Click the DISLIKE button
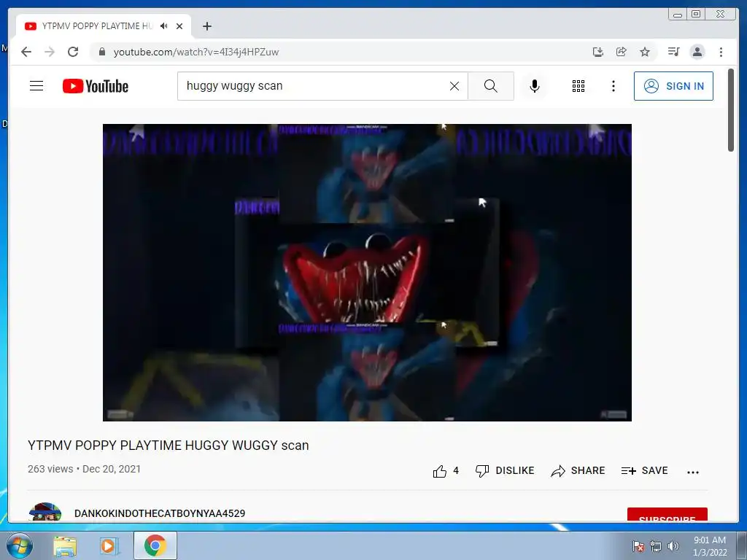Image resolution: width=747 pixels, height=560 pixels. [x=505, y=470]
